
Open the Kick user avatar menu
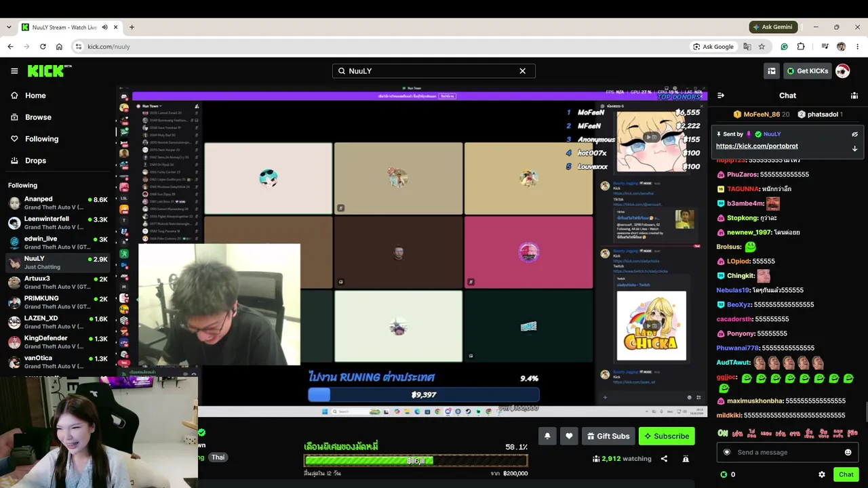842,71
